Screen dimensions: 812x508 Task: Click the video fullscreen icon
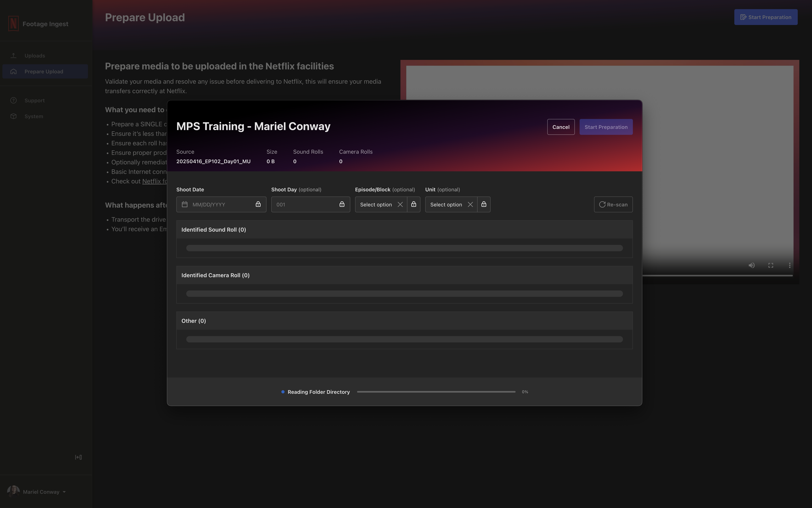pyautogui.click(x=771, y=266)
